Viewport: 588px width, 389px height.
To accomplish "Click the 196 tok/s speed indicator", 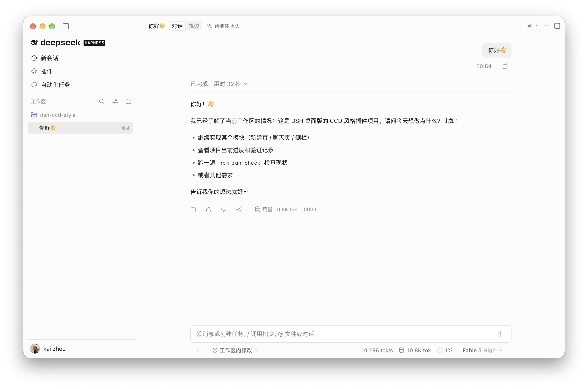I will (x=377, y=350).
